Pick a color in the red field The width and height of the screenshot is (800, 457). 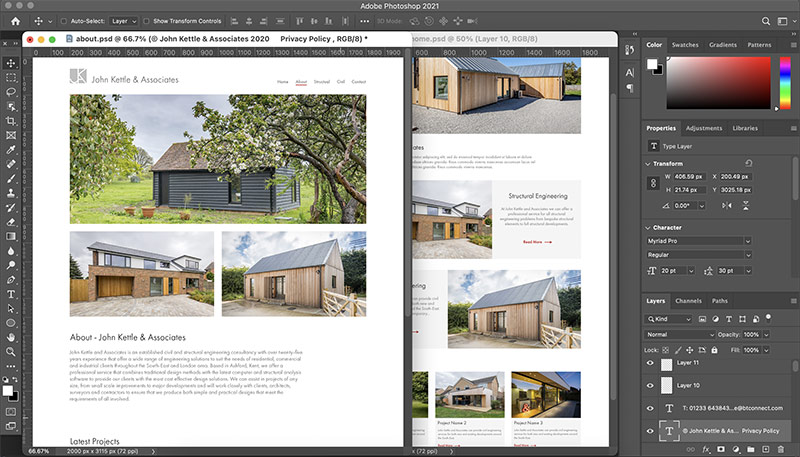(718, 83)
